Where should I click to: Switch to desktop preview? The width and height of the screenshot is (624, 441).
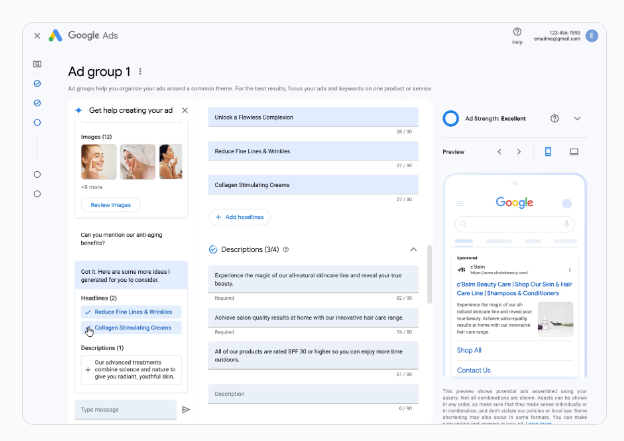(x=574, y=152)
